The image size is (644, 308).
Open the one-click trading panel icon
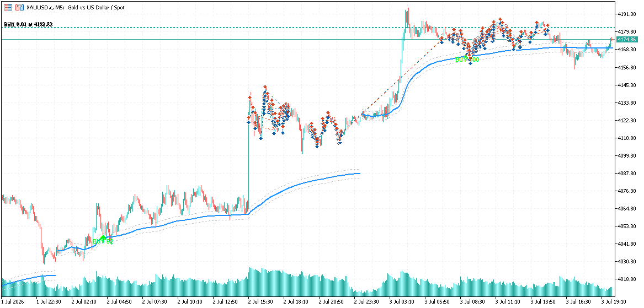pos(8,7)
